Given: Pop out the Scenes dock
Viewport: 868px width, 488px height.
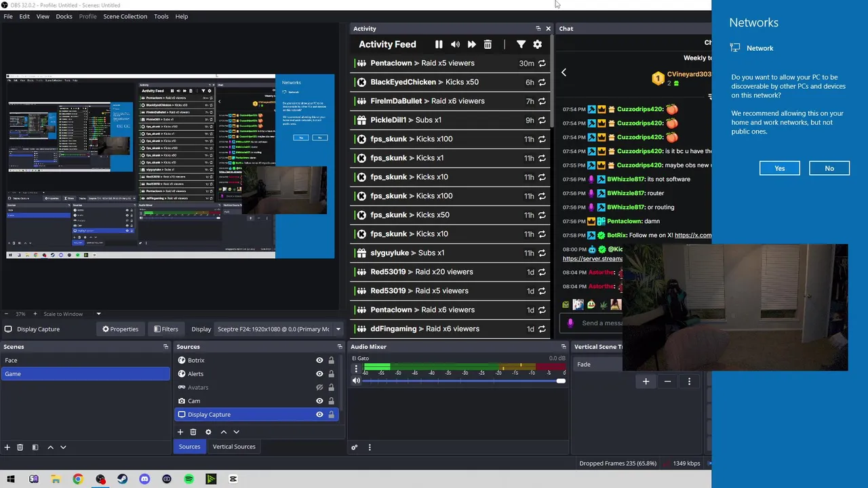Looking at the screenshot, I should pyautogui.click(x=165, y=347).
